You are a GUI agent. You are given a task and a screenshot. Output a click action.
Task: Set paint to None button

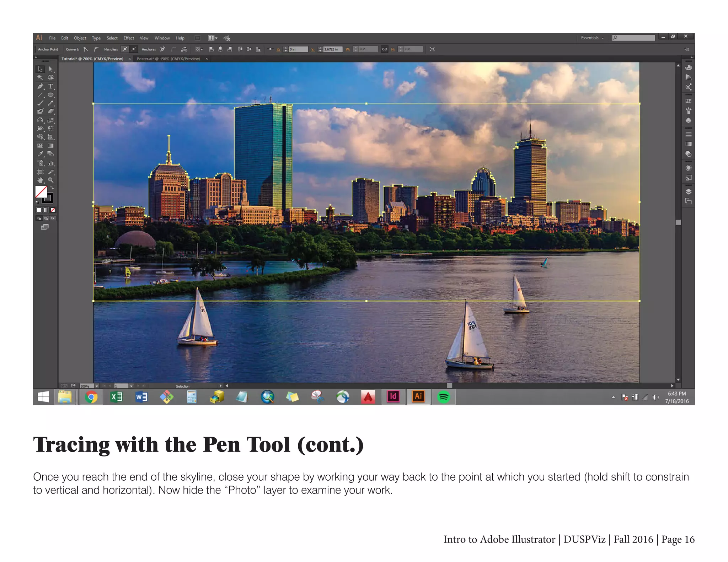point(53,210)
